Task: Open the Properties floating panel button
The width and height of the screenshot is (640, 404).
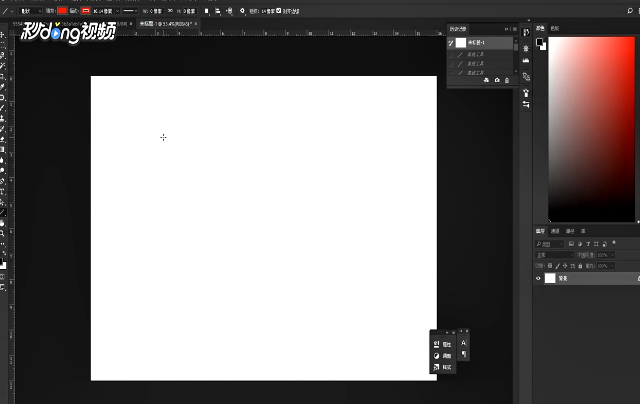Action: (443, 344)
